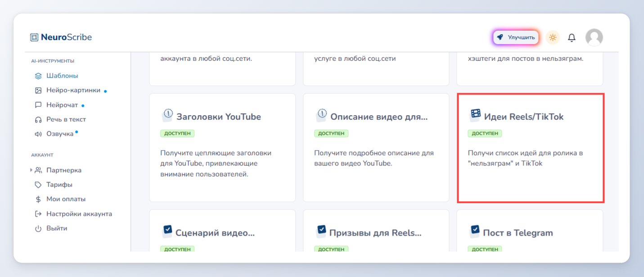Click the headphones icon beside Речь в текст
644x277 pixels.
point(38,120)
